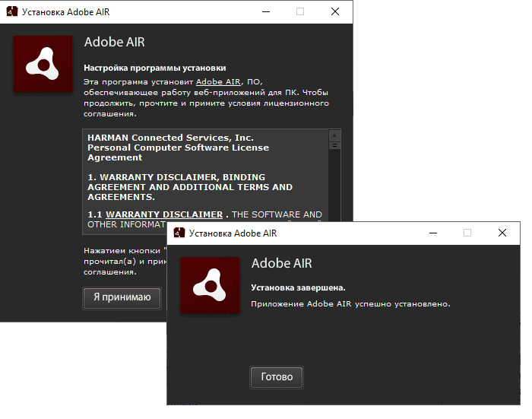Click the license scrollbar up arrow
Screen dimensions: 532x419
tap(334, 135)
